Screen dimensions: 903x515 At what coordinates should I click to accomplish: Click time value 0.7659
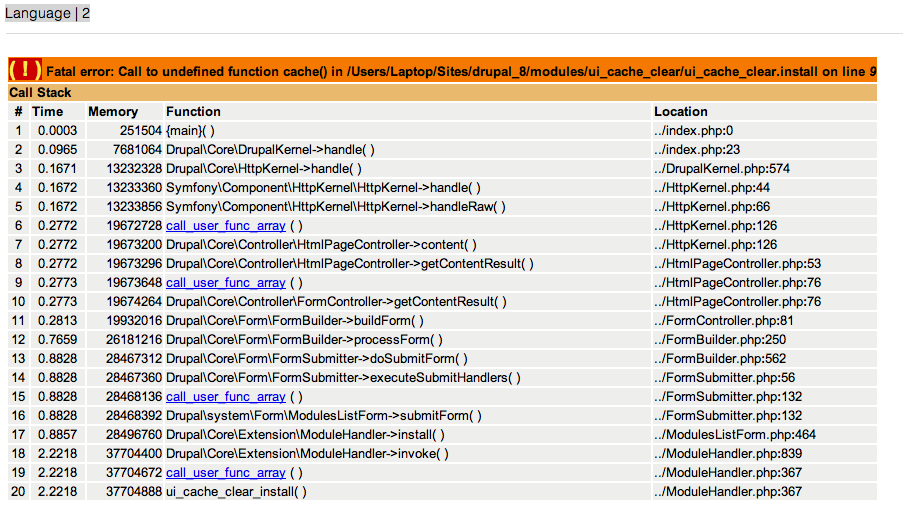(58, 340)
